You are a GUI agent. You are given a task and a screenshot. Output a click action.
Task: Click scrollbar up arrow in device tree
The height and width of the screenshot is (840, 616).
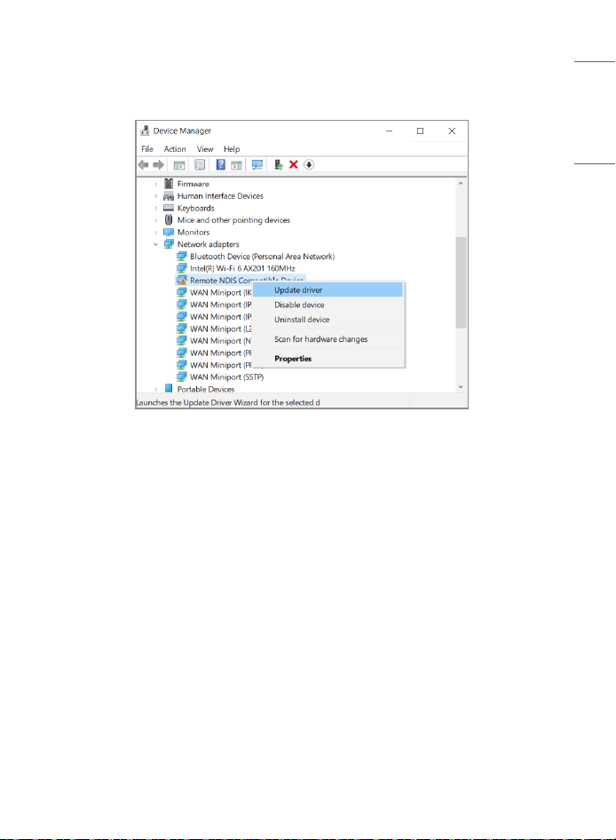[461, 183]
